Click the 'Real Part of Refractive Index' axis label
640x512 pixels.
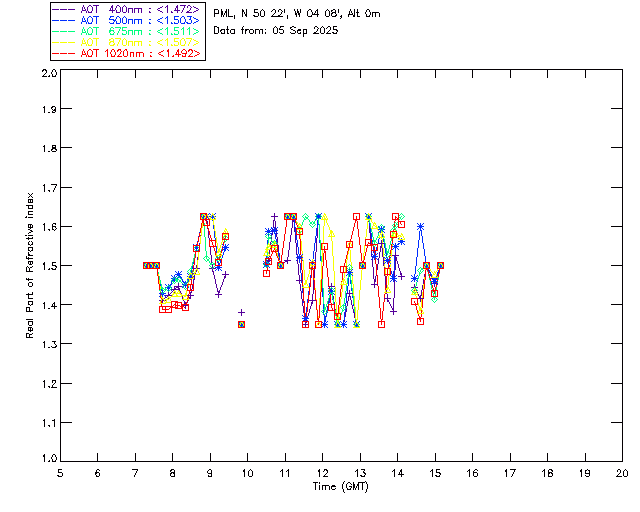31,264
